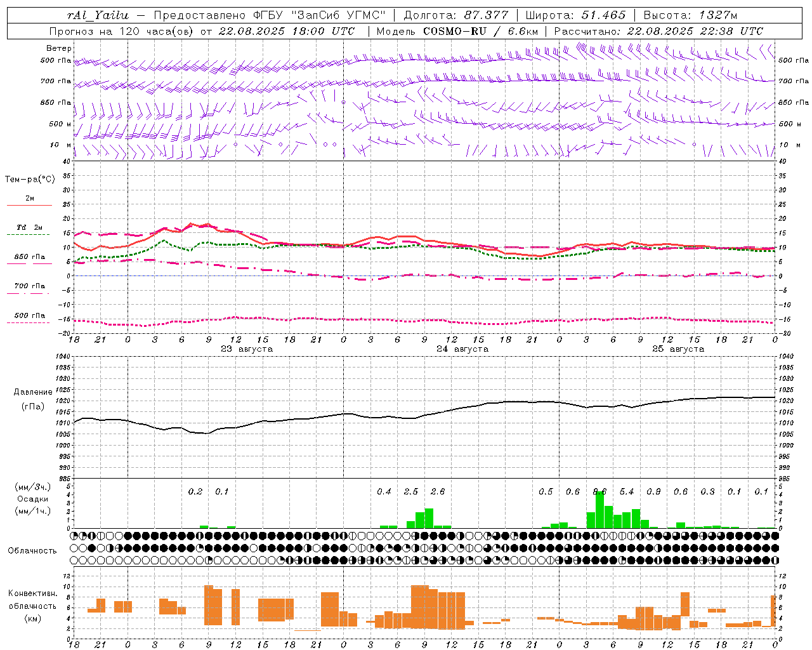Viewport: 812px width, 650px height.
Task: Click the 2.5 precipitation value
Action: 411,492
